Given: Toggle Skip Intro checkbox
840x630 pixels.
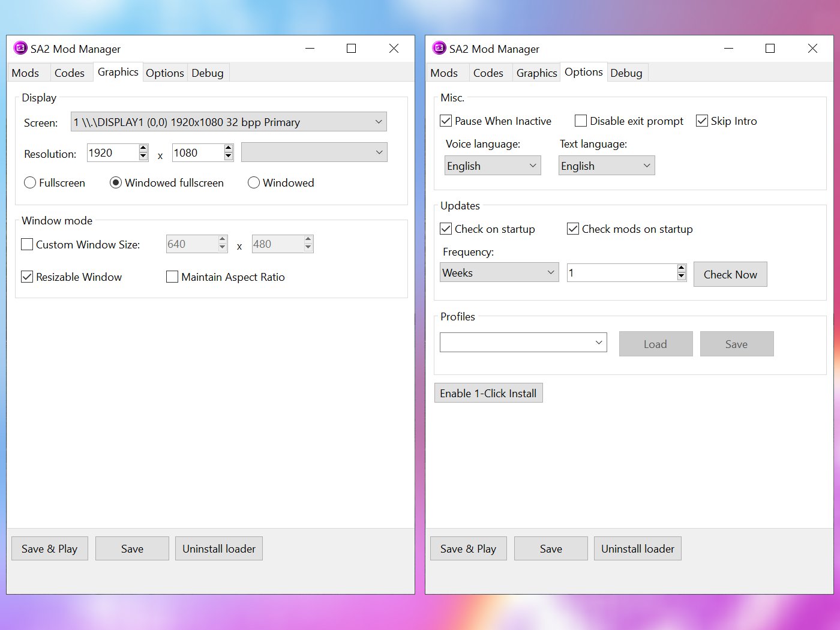Looking at the screenshot, I should [x=727, y=121].
